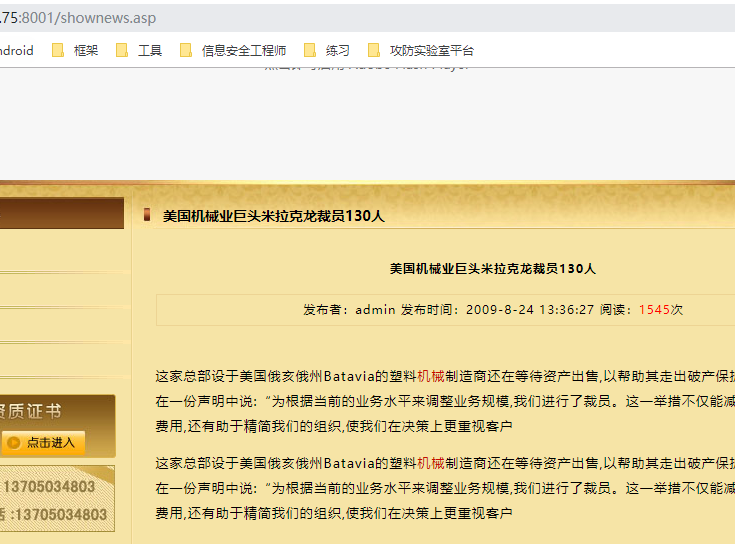This screenshot has height=544, width=735.
Task: Click the folder icon beside 信息安全工程师
Action: 186,50
